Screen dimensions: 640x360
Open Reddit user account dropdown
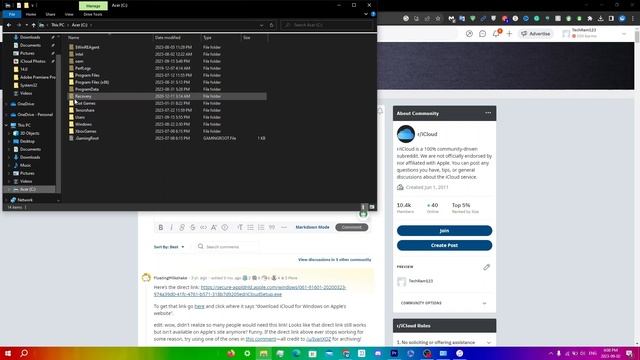click(594, 33)
